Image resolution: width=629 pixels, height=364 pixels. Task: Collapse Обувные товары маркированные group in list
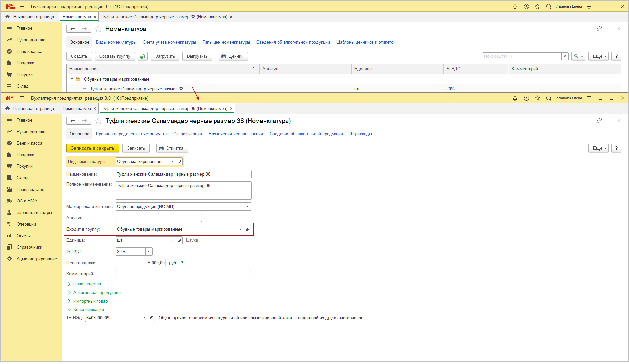(72, 79)
